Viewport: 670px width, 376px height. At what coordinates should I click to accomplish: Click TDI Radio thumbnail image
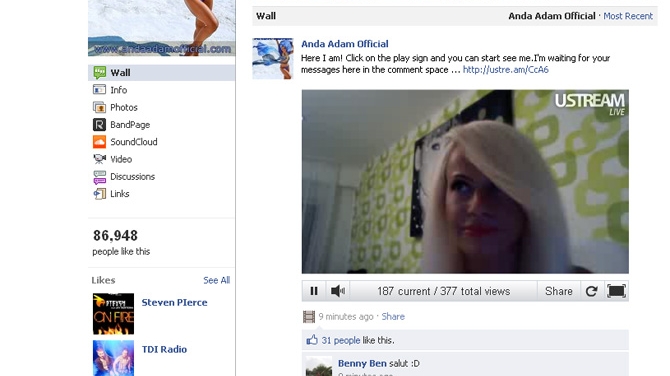113,358
